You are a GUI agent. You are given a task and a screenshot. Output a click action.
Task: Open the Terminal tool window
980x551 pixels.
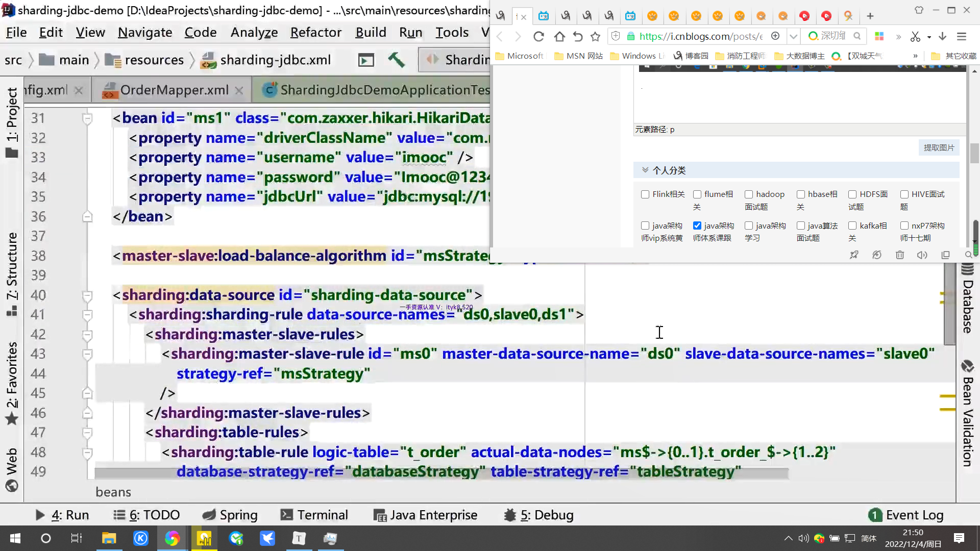(x=315, y=515)
